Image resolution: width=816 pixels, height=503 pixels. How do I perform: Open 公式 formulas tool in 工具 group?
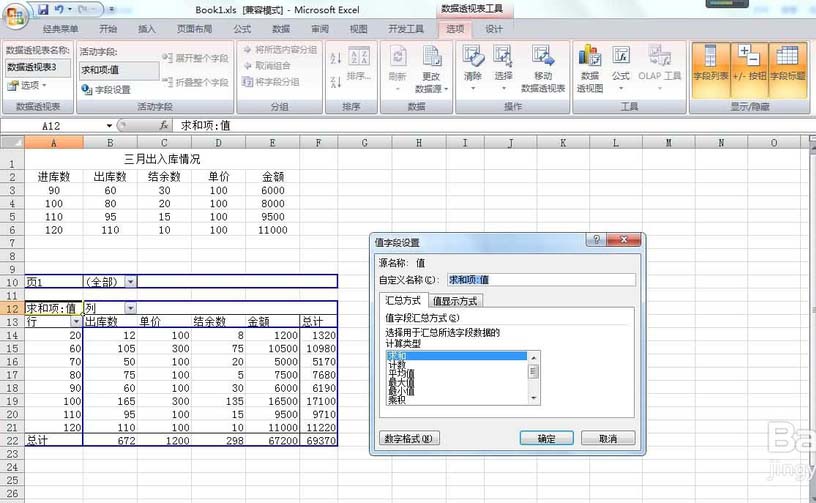click(x=620, y=68)
